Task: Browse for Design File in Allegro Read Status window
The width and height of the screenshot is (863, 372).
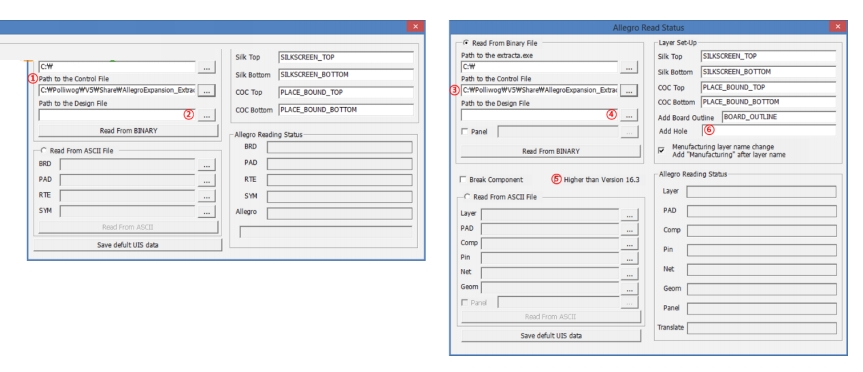Action: tap(629, 115)
